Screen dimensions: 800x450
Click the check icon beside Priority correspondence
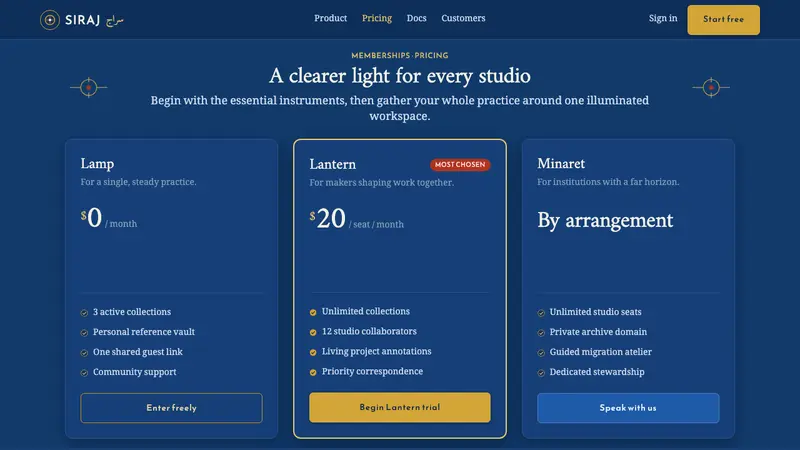click(x=313, y=372)
